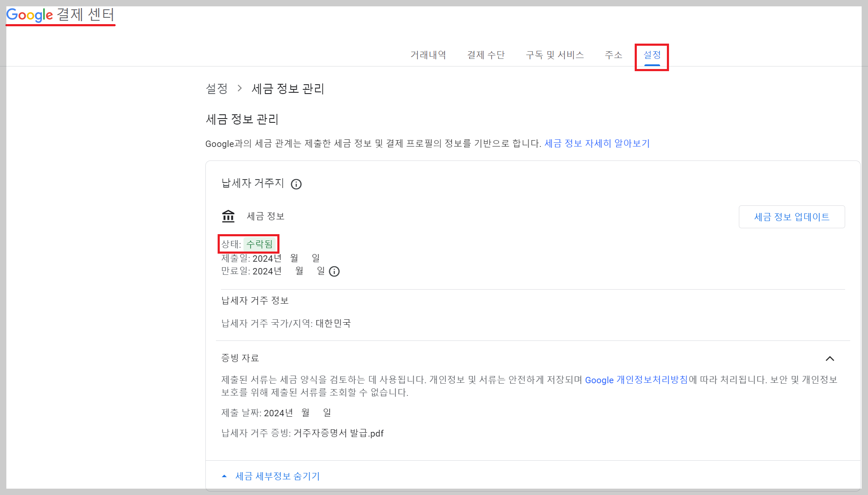
Task: Open Google 개인정보처리방침 link
Action: 636,380
